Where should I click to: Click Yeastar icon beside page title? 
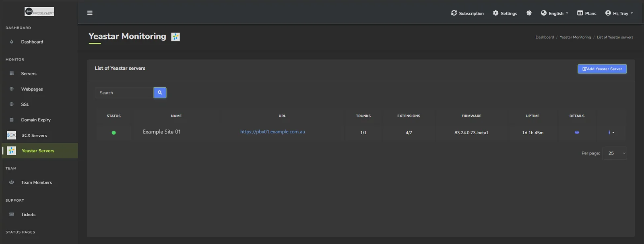click(175, 37)
